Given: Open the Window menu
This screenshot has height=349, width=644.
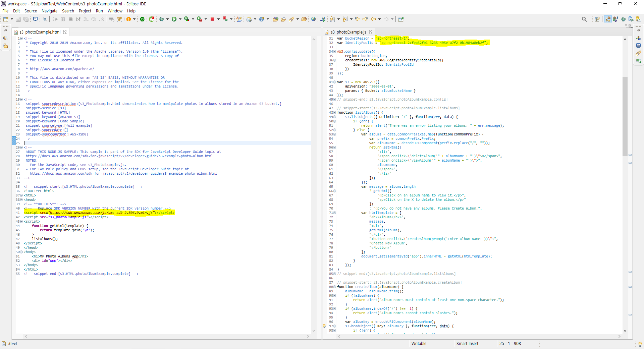Looking at the screenshot, I should pyautogui.click(x=115, y=11).
